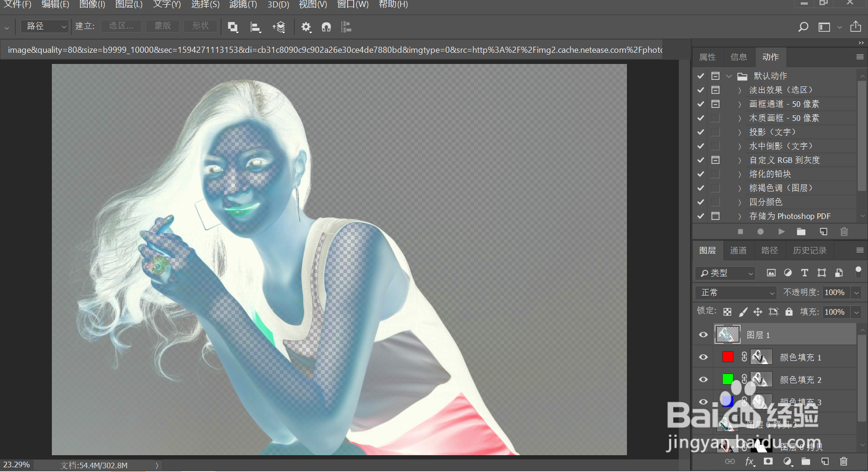
Task: Open the 路径 tool mode dropdown
Action: [x=45, y=26]
